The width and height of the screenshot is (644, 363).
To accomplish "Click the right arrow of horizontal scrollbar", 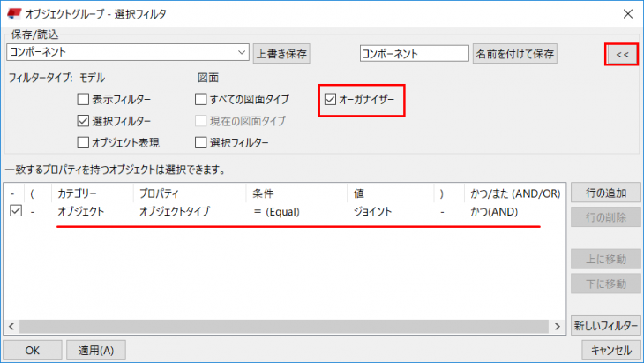I will [558, 327].
